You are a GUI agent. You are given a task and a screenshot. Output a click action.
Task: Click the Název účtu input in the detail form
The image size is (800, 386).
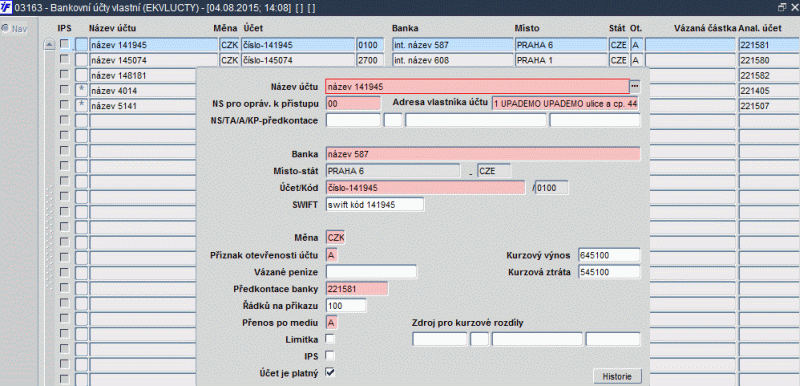478,87
